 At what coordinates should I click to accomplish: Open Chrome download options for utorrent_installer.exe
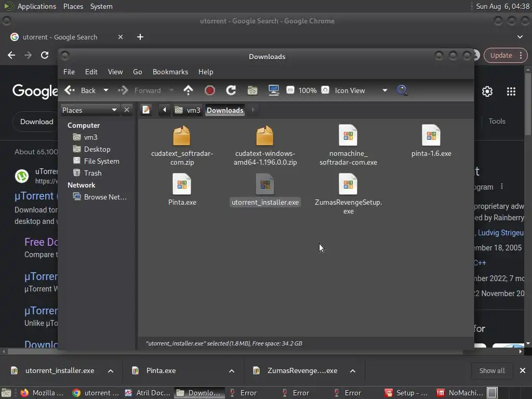[x=111, y=371]
